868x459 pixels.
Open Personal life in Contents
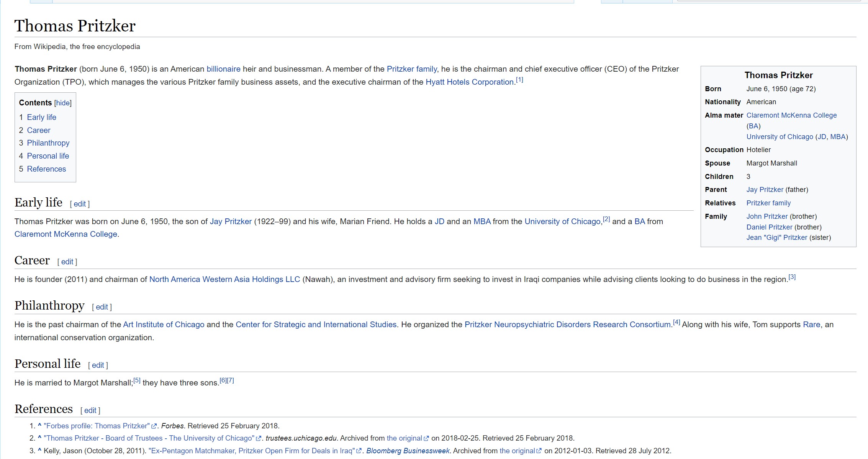[x=48, y=156]
